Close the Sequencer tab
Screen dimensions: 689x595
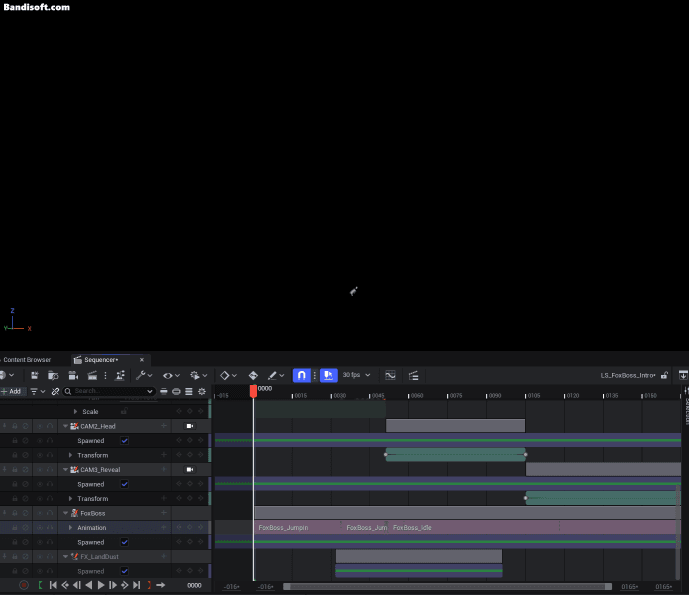pyautogui.click(x=141, y=359)
